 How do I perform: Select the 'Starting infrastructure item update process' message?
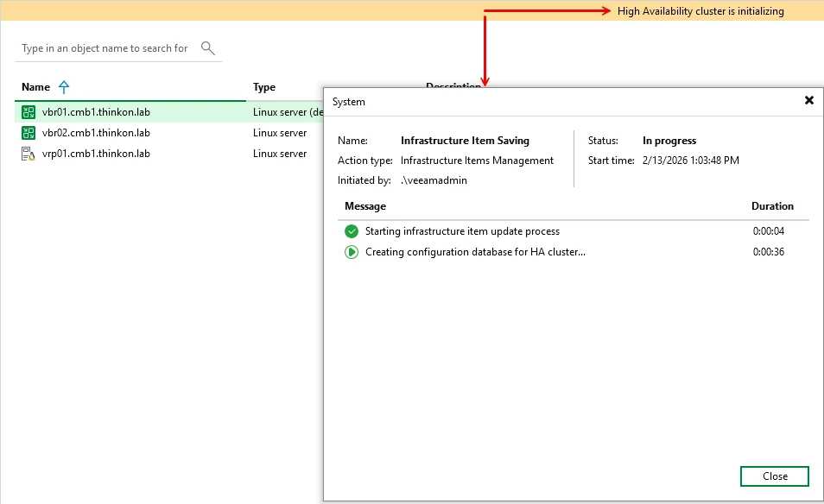(x=462, y=231)
